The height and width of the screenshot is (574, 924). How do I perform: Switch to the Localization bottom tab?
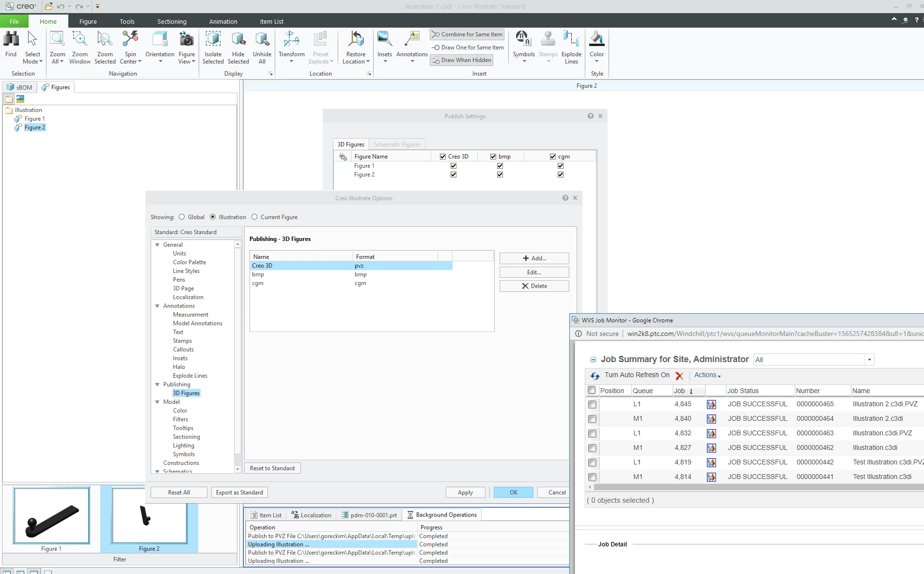[x=311, y=515]
